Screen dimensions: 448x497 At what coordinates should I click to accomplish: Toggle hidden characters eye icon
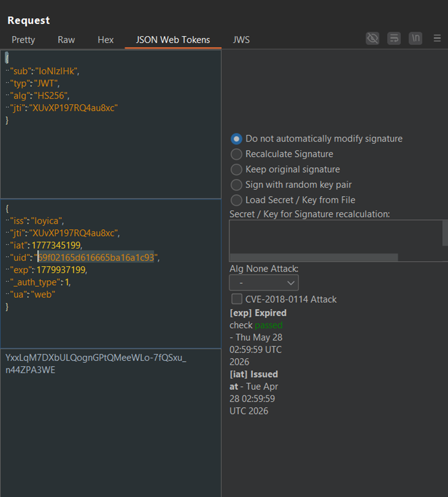[x=373, y=38]
